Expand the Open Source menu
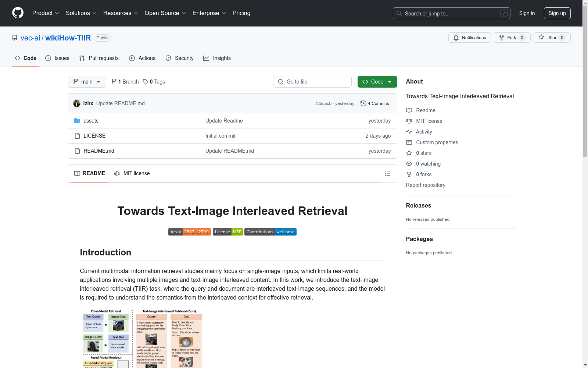 (165, 13)
